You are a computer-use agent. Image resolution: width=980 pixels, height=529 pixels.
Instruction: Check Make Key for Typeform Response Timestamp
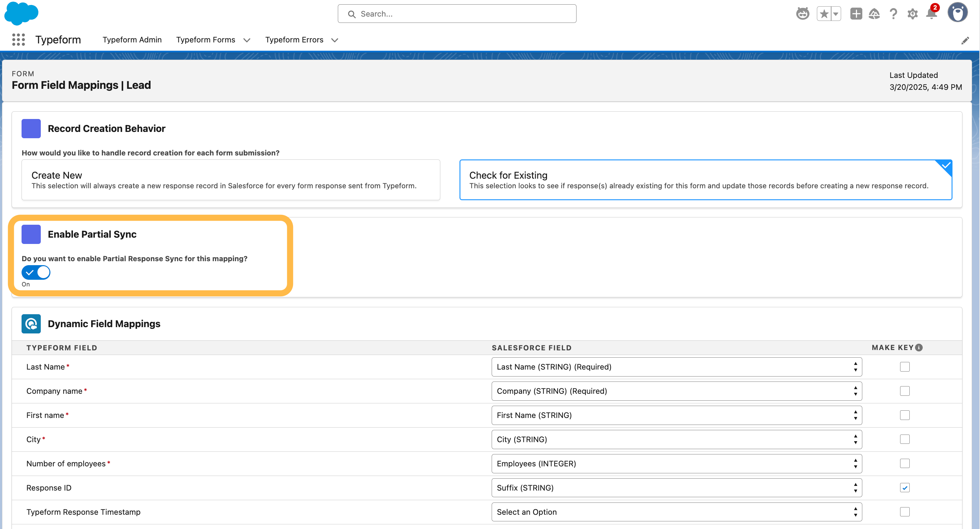click(905, 512)
